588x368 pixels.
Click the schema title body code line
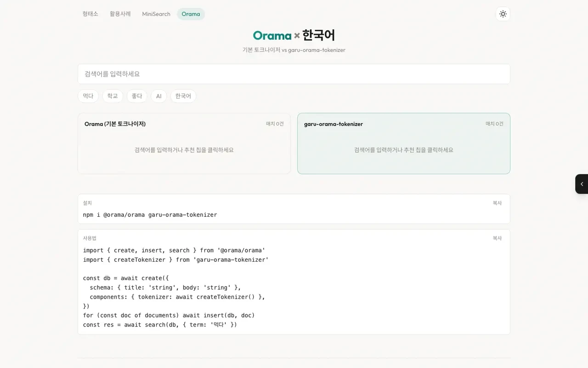click(165, 287)
